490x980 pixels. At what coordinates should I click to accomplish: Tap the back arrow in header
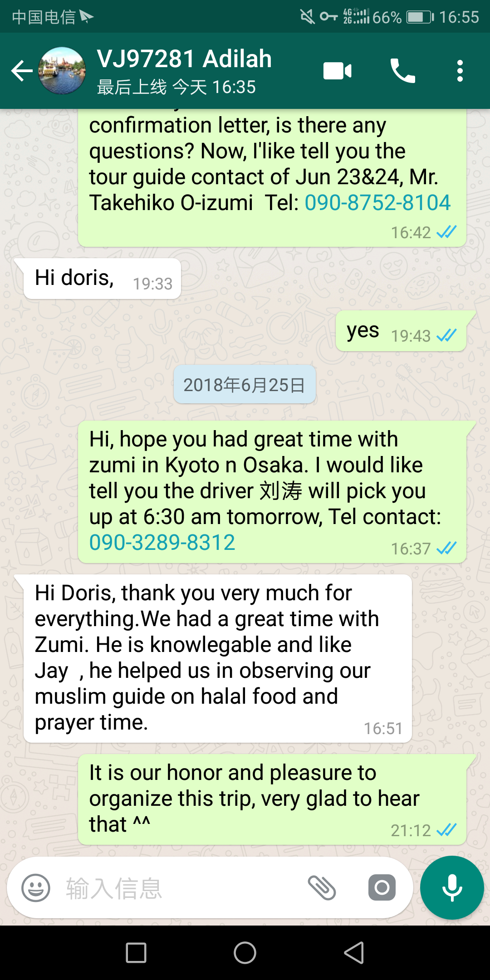(22, 71)
